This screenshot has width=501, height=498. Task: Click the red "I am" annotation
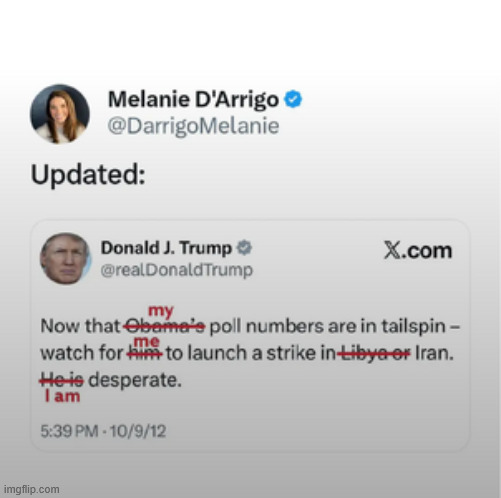click(x=62, y=396)
